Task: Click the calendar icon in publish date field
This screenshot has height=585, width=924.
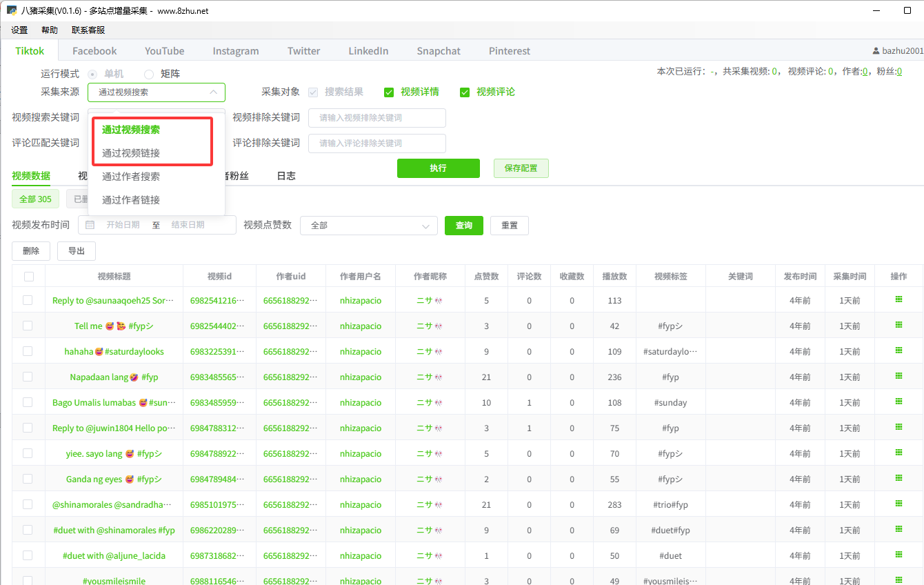Action: click(90, 225)
